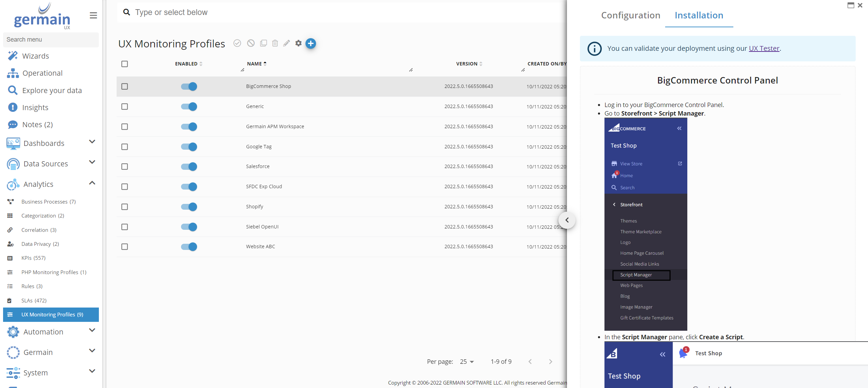This screenshot has height=388, width=868.
Task: Tick the select-all header checkbox
Action: (x=125, y=64)
